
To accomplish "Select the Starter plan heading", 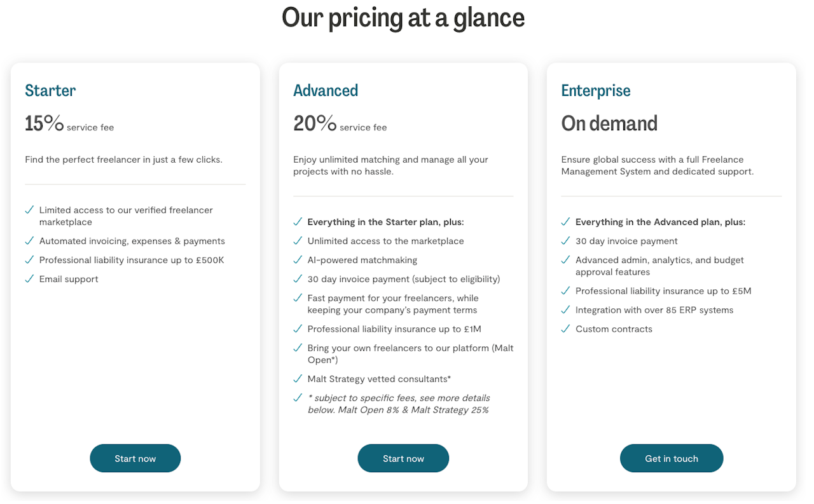I will coord(50,91).
